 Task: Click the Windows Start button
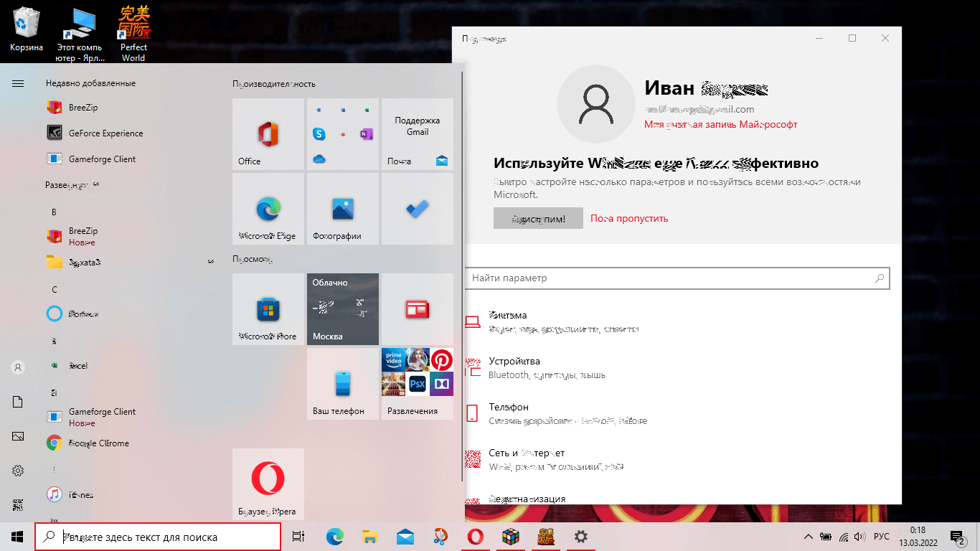coord(17,537)
